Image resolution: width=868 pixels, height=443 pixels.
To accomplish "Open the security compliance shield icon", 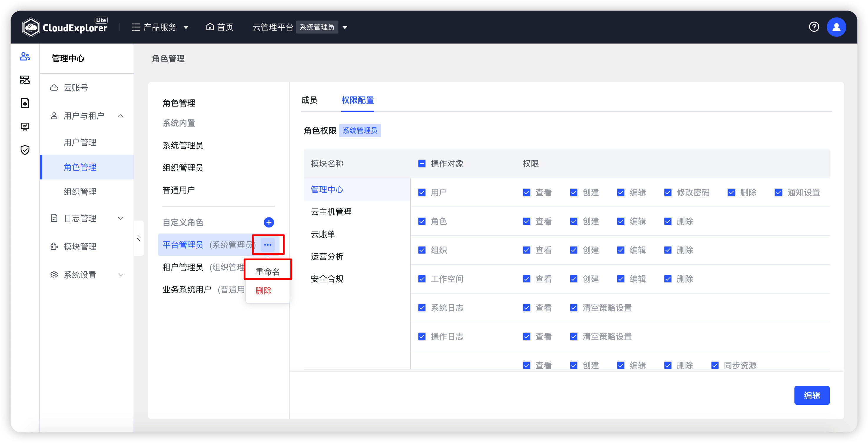I will point(25,150).
